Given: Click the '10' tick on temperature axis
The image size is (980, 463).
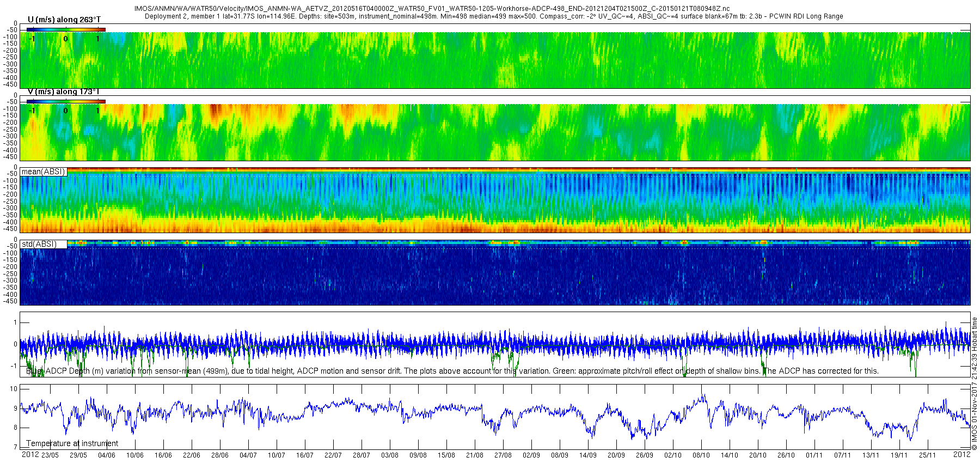Looking at the screenshot, I should click(x=14, y=389).
